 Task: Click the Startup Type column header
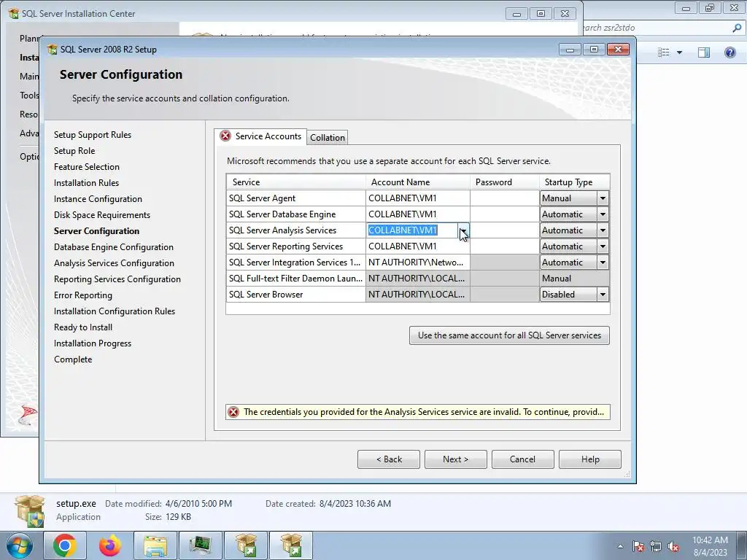pyautogui.click(x=574, y=182)
